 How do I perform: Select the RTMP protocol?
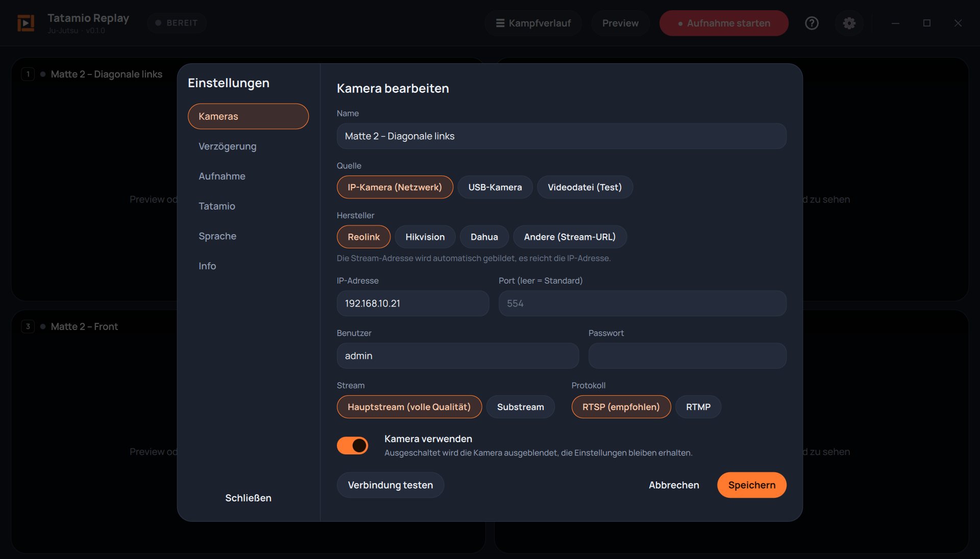click(698, 407)
